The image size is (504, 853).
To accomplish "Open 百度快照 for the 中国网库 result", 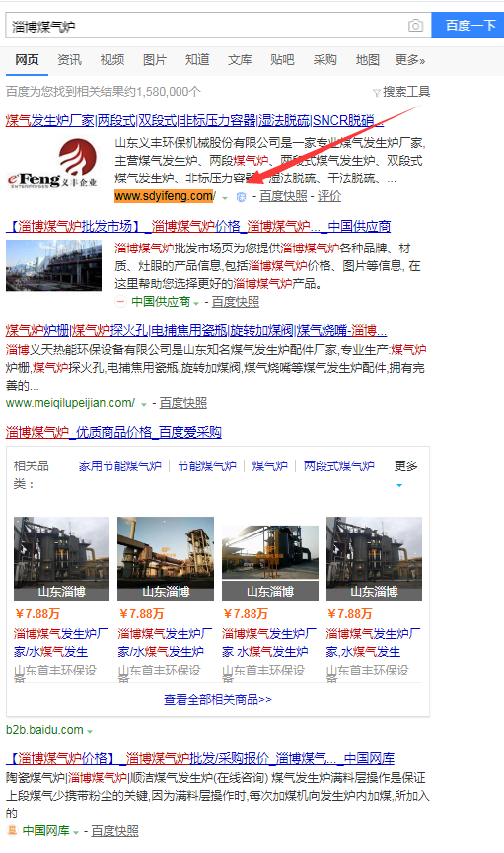I will pyautogui.click(x=114, y=831).
